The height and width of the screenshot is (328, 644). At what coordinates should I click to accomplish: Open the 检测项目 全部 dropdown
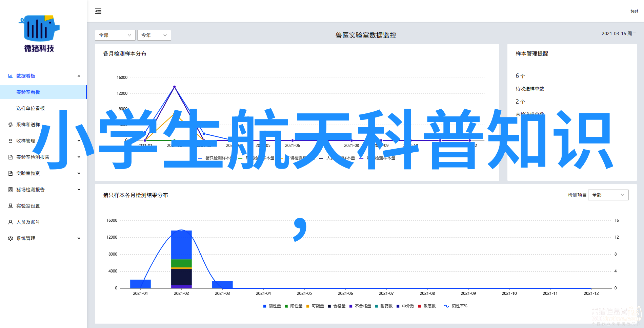point(608,195)
